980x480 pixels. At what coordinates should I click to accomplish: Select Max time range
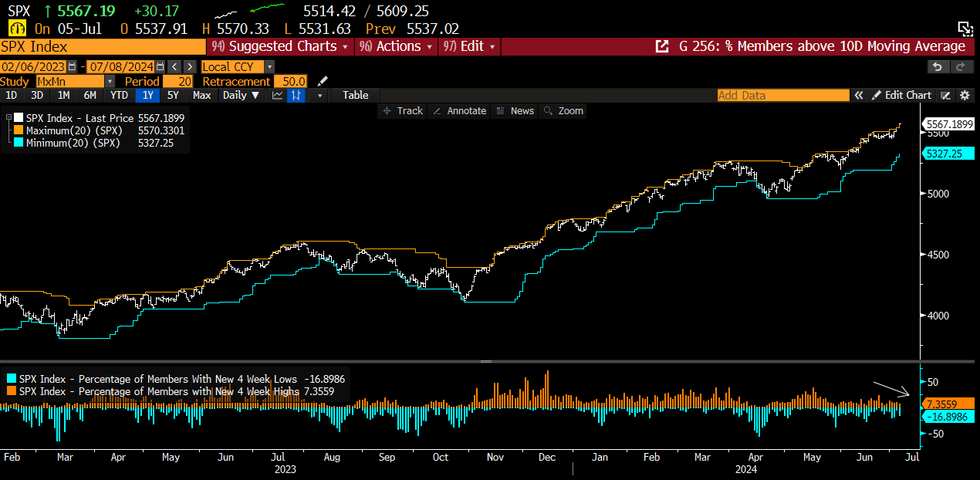click(201, 95)
